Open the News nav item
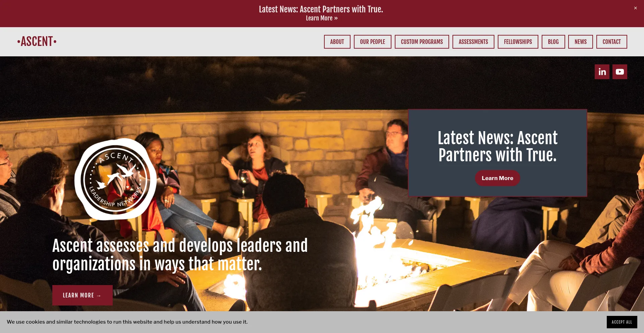 (x=581, y=42)
